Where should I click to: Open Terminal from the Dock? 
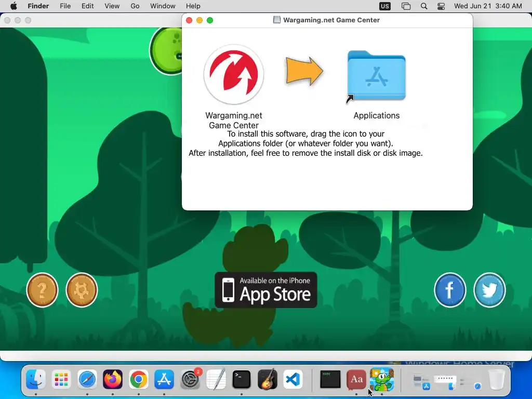pos(242,379)
